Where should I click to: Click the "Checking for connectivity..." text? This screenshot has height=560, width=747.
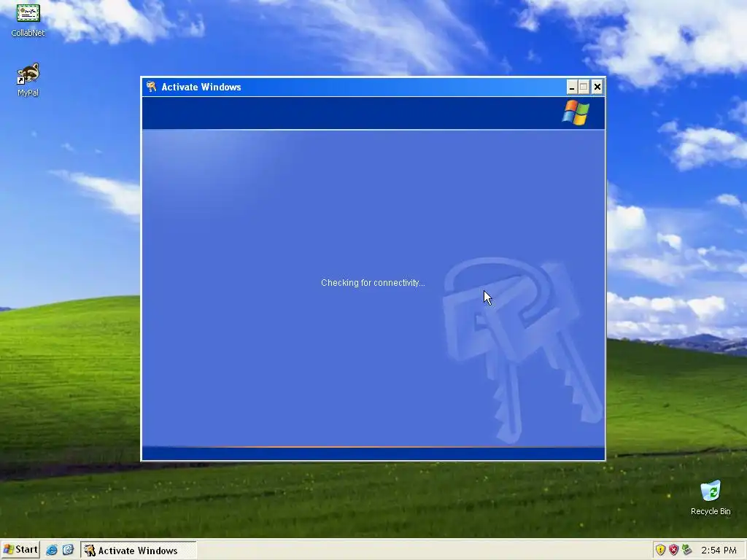pyautogui.click(x=373, y=283)
